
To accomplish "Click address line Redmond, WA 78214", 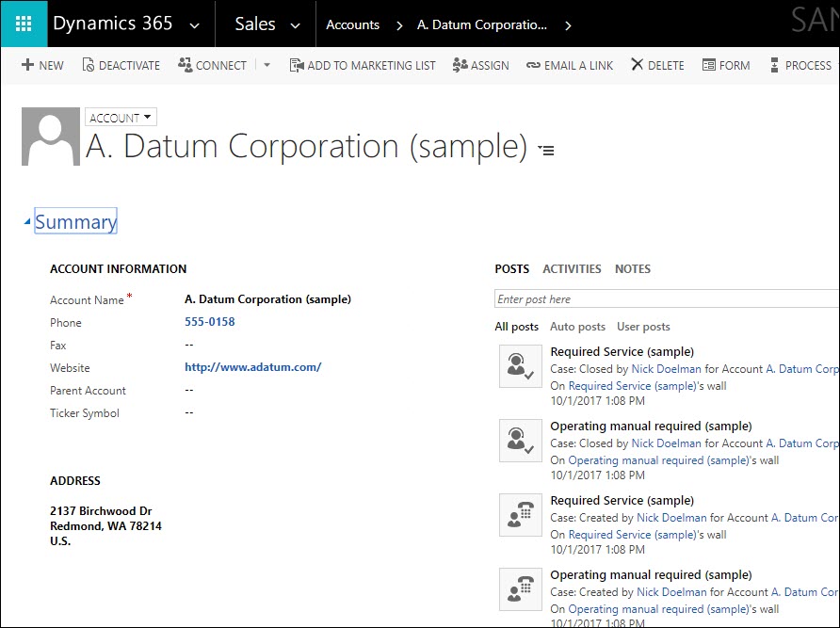I will pyautogui.click(x=105, y=525).
